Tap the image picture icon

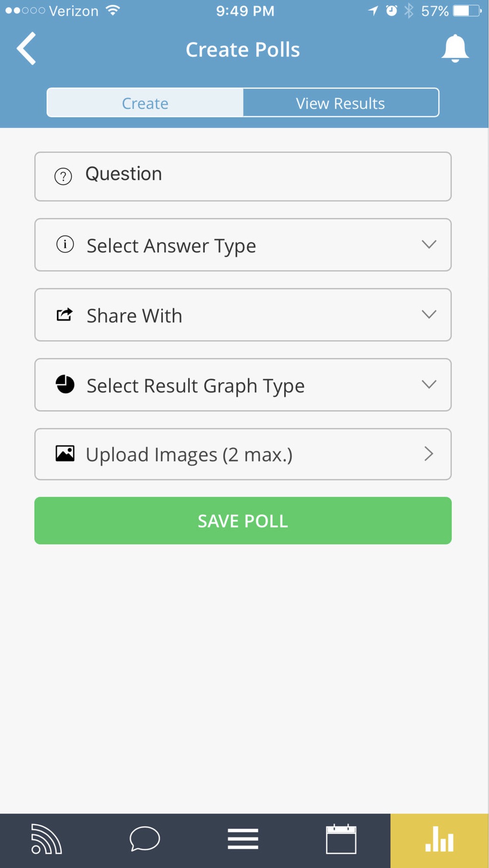click(65, 453)
